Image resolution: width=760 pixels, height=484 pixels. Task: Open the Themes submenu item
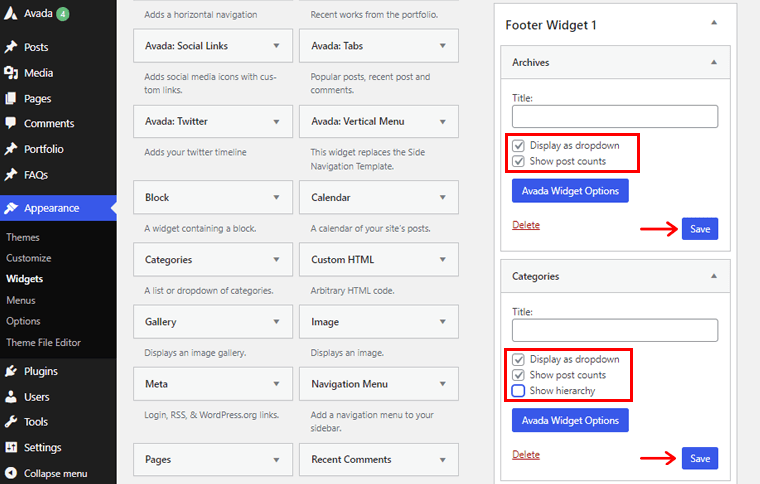tap(23, 237)
